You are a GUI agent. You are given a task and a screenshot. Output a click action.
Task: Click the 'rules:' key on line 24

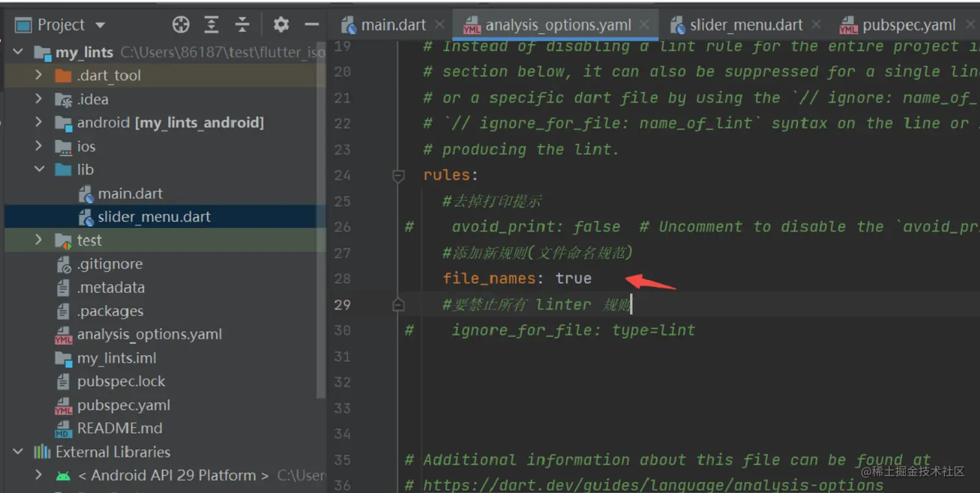tap(450, 175)
